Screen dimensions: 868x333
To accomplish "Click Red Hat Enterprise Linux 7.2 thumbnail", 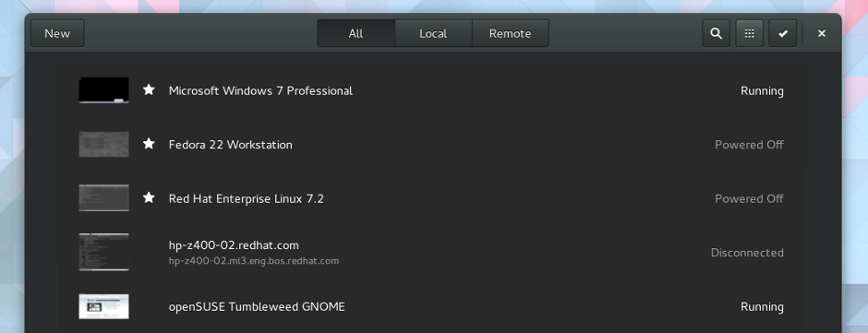I will pyautogui.click(x=103, y=198).
